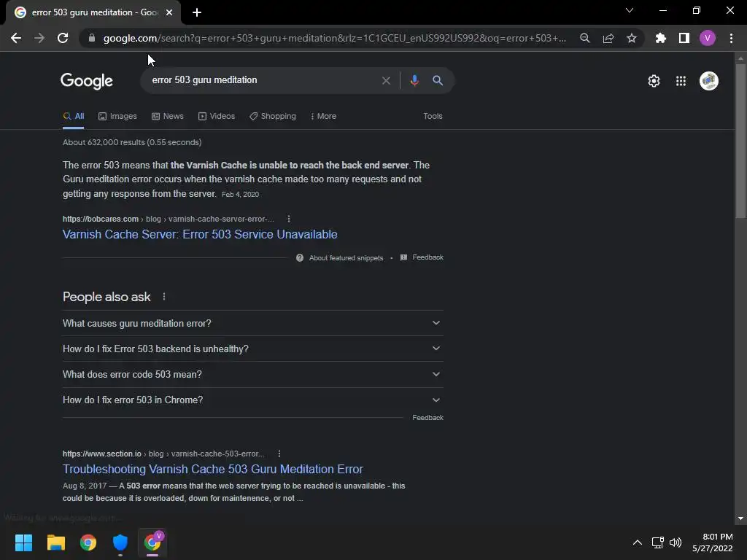Expand What does error code 503 mean?

coord(253,374)
